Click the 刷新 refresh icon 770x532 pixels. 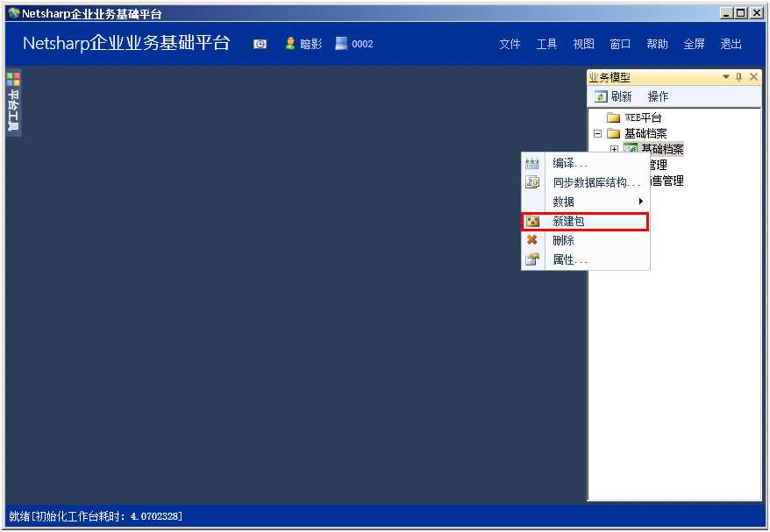click(x=601, y=96)
